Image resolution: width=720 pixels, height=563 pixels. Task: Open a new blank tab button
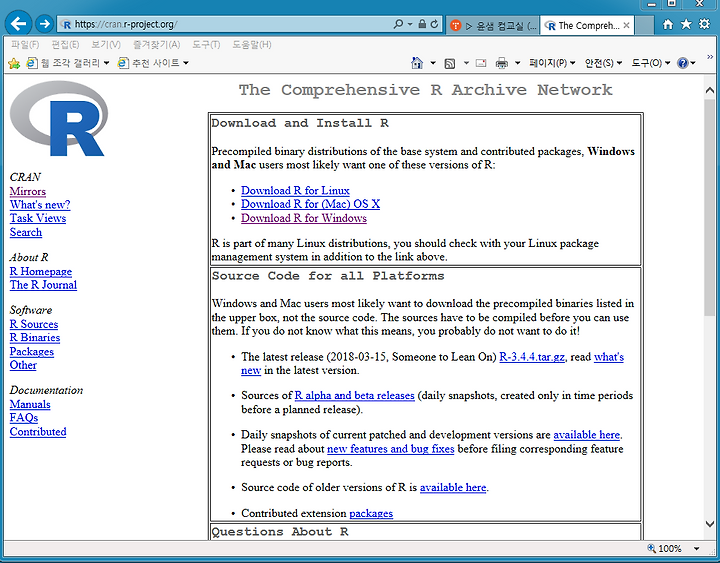tap(645, 26)
